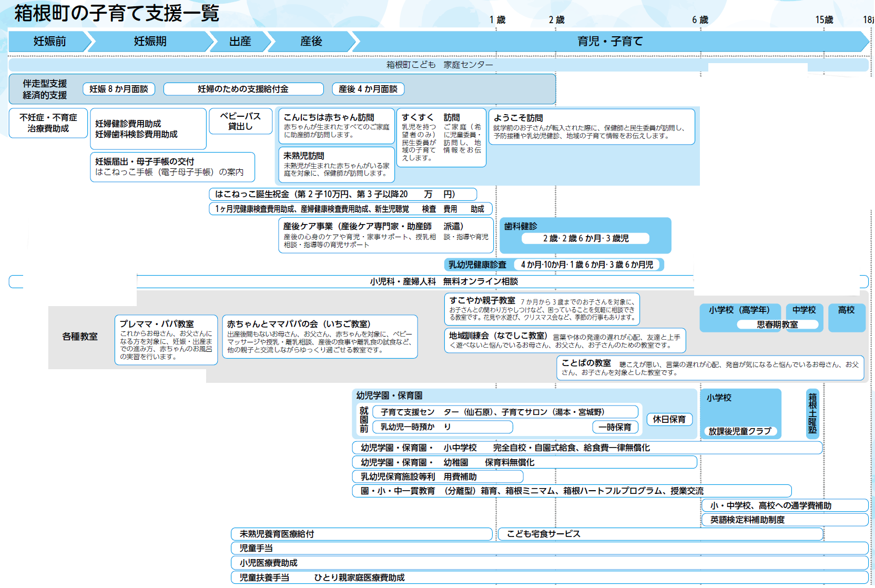Select the 妊娠期 stage arrow
Screen dimensions: 875x588
point(150,41)
